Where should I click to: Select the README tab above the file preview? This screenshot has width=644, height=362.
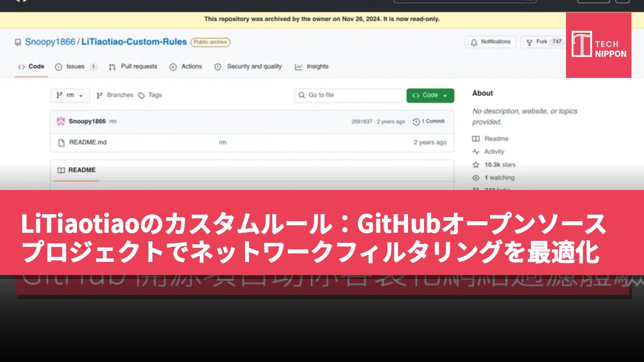click(76, 170)
